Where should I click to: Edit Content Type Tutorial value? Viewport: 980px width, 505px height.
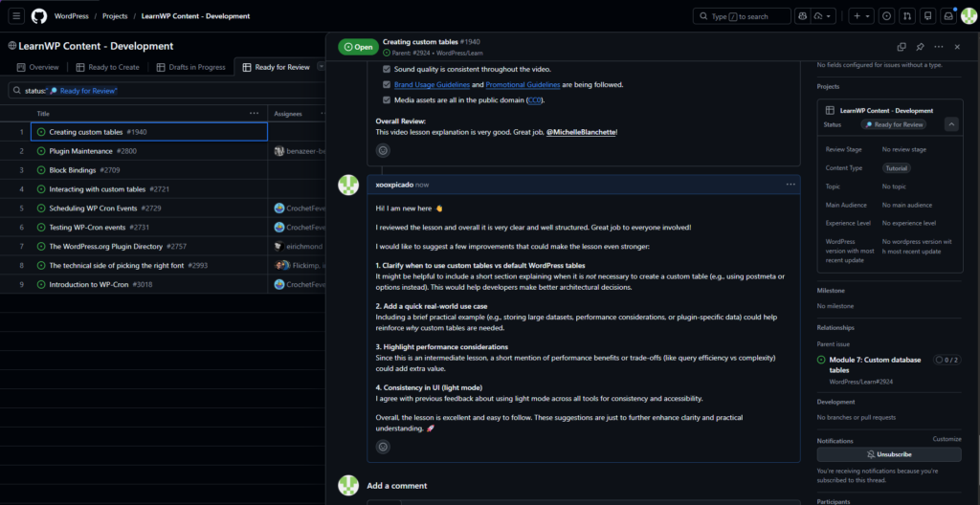click(896, 168)
